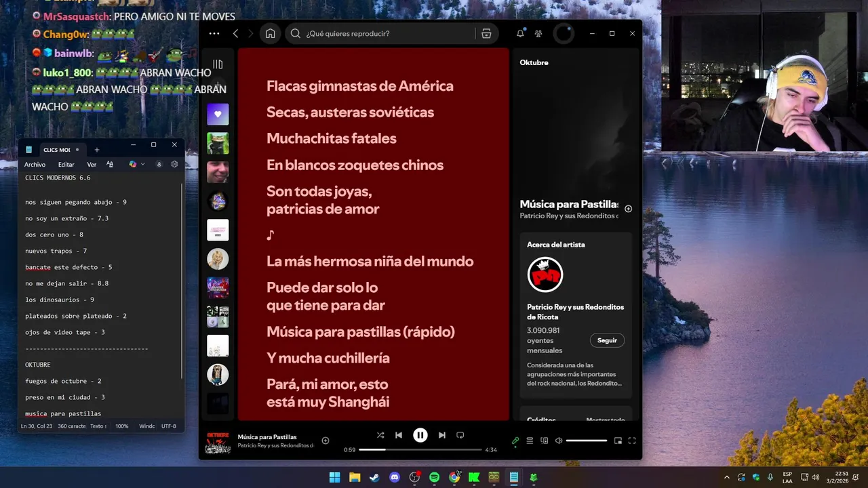
Task: Jump to lyric 'Y mucha cuchillería'
Action: [x=328, y=358]
